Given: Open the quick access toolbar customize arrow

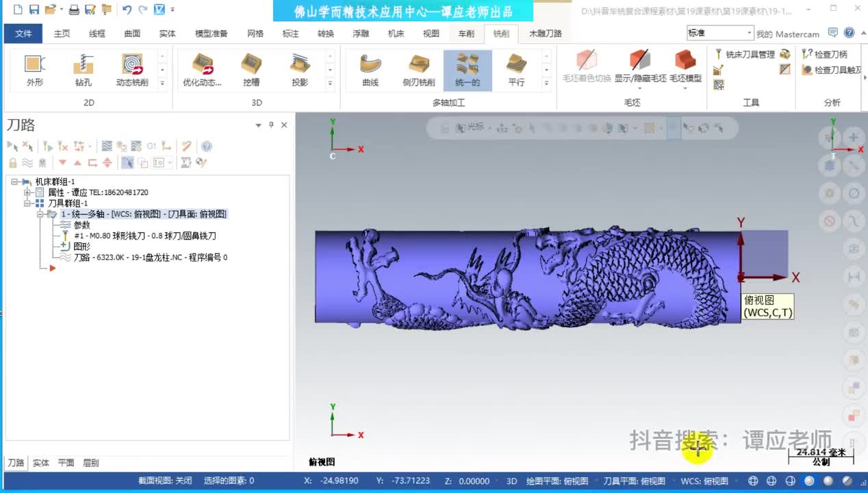Looking at the screenshot, I should pyautogui.click(x=173, y=10).
